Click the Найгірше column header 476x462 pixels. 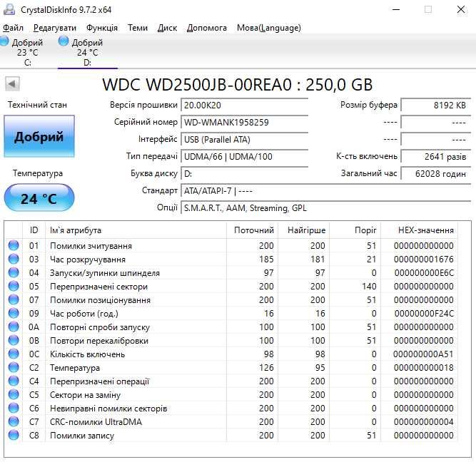click(303, 230)
